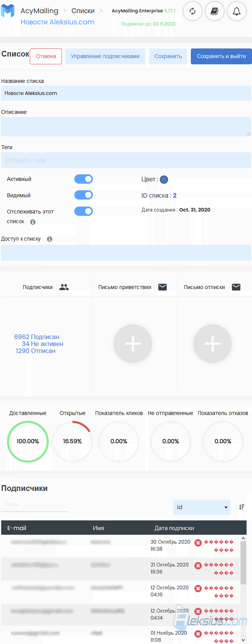Image resolution: width=252 pixels, height=644 pixels.
Task: Click the Сохранить button
Action: click(168, 56)
